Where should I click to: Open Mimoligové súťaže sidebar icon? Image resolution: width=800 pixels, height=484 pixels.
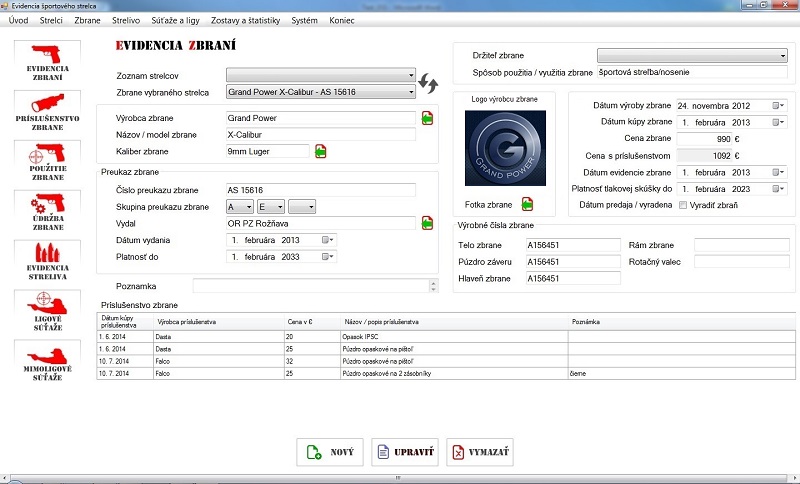47,362
